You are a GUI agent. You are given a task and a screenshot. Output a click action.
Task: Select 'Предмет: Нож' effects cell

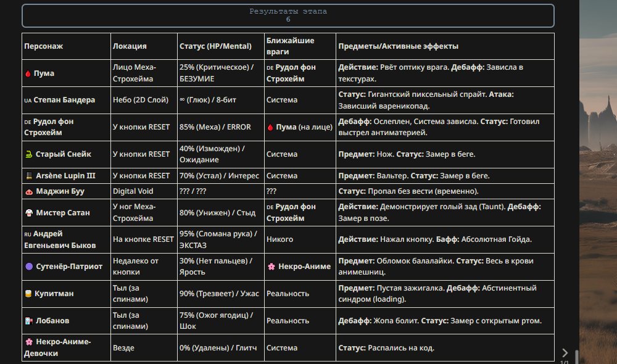pos(445,154)
